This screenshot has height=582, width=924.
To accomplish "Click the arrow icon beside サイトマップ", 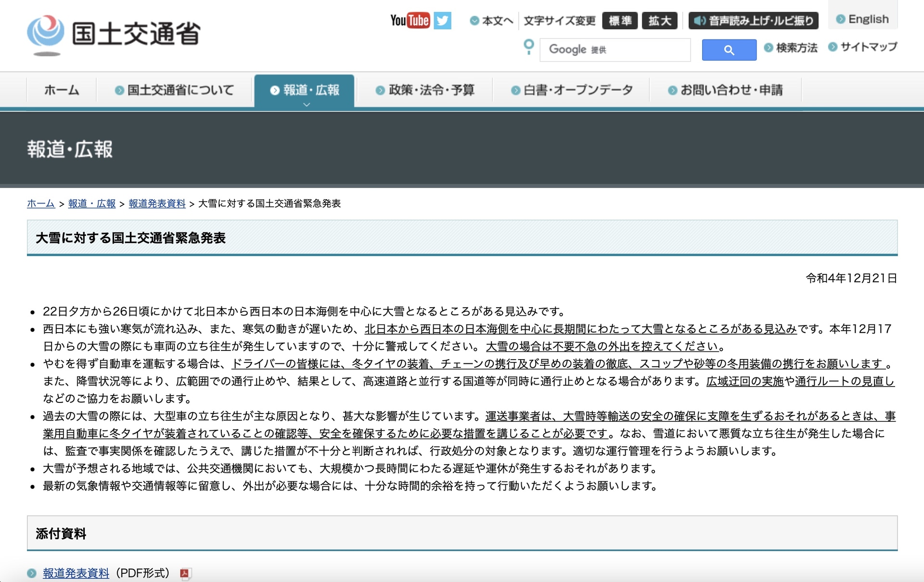I will point(833,47).
